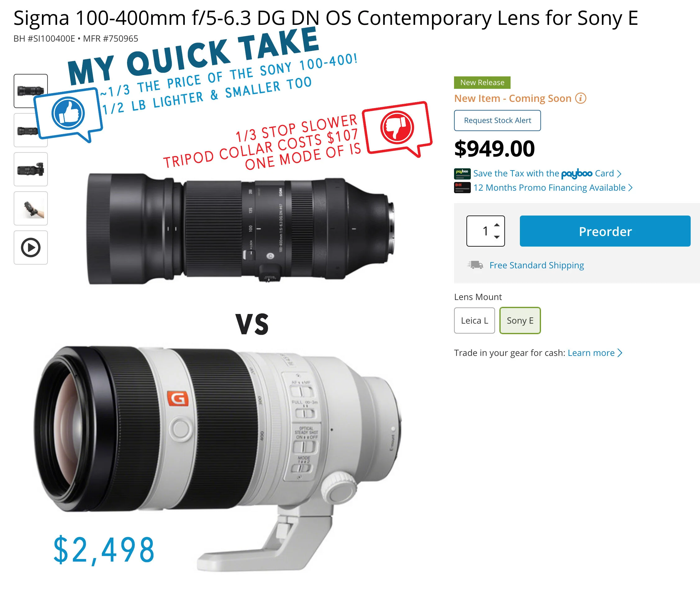Image resolution: width=700 pixels, height=591 pixels.
Task: Click the shipping truck icon
Action: click(x=475, y=265)
